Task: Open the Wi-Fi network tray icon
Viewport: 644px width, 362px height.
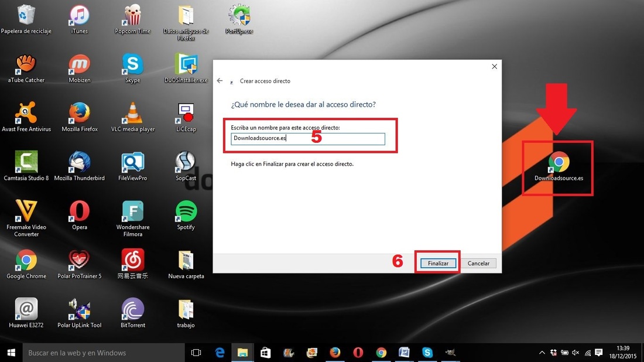Action: [x=587, y=353]
